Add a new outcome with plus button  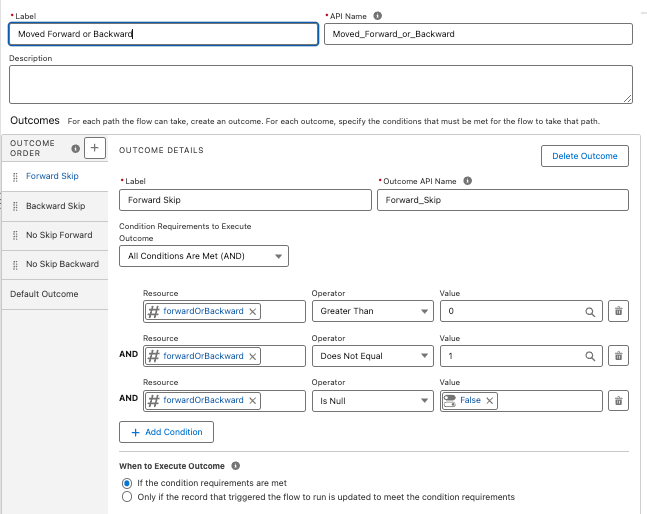click(x=95, y=148)
